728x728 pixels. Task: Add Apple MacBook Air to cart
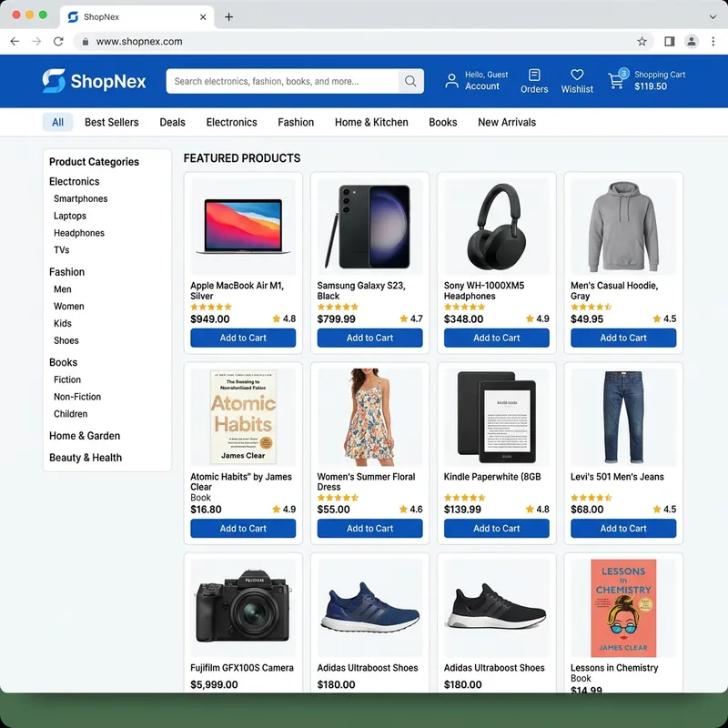point(243,338)
